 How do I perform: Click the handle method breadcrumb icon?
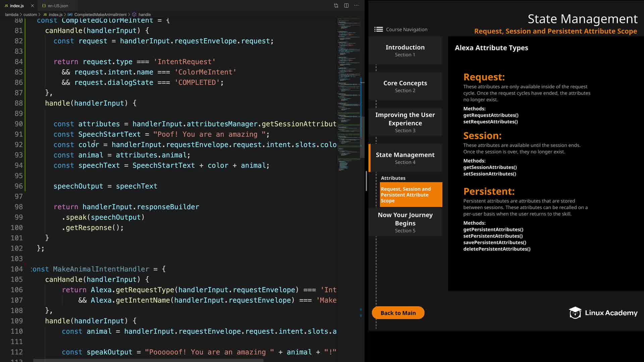pyautogui.click(x=134, y=14)
